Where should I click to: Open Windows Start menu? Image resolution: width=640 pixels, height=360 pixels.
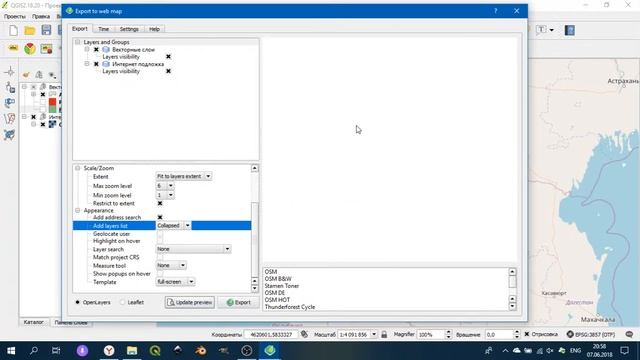[x=11, y=351]
